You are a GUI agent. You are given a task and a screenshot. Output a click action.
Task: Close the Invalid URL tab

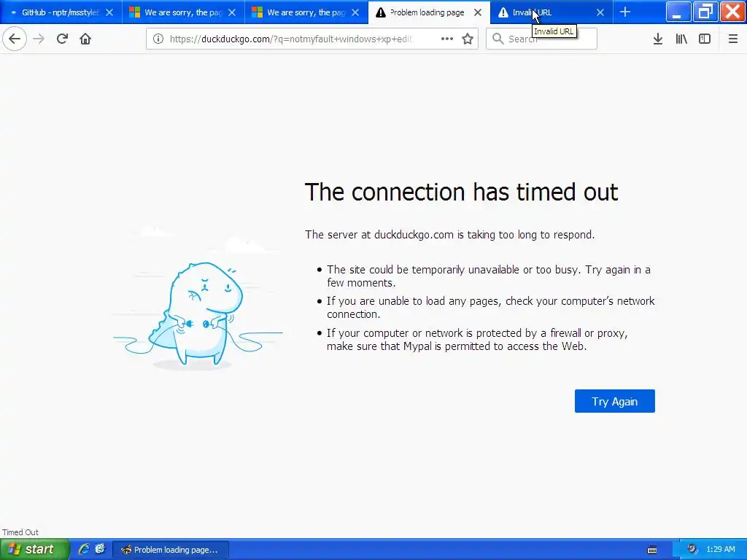600,12
